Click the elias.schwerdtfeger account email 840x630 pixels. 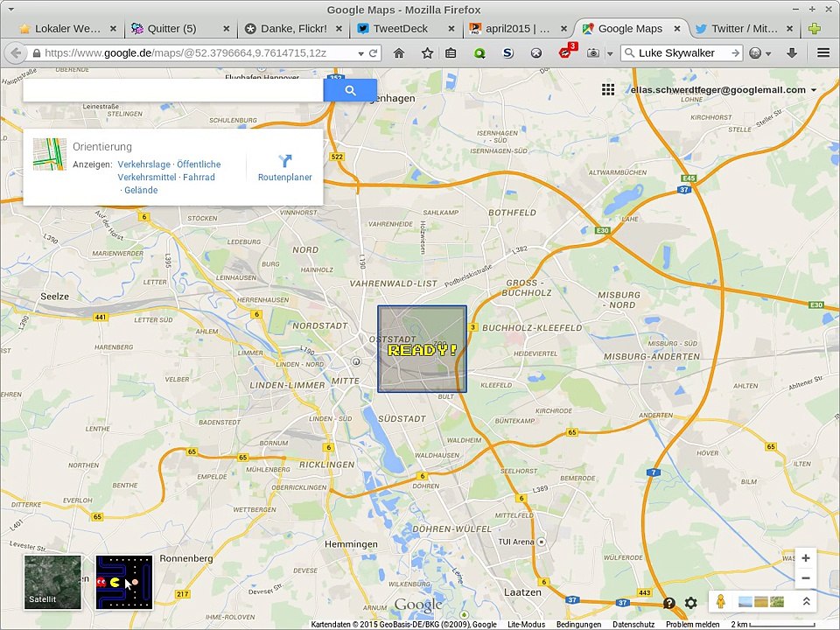pyautogui.click(x=717, y=90)
